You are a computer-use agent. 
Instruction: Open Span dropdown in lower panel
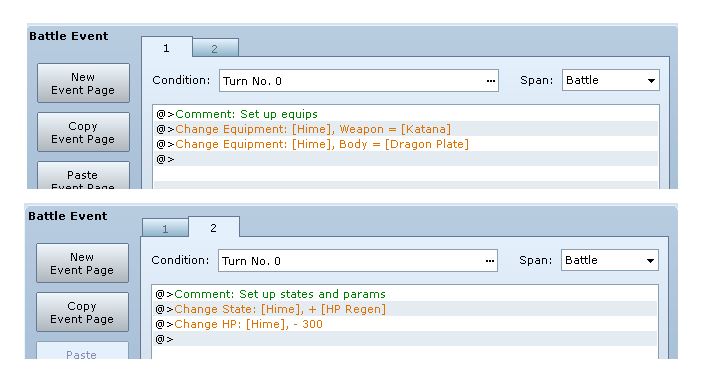(610, 260)
